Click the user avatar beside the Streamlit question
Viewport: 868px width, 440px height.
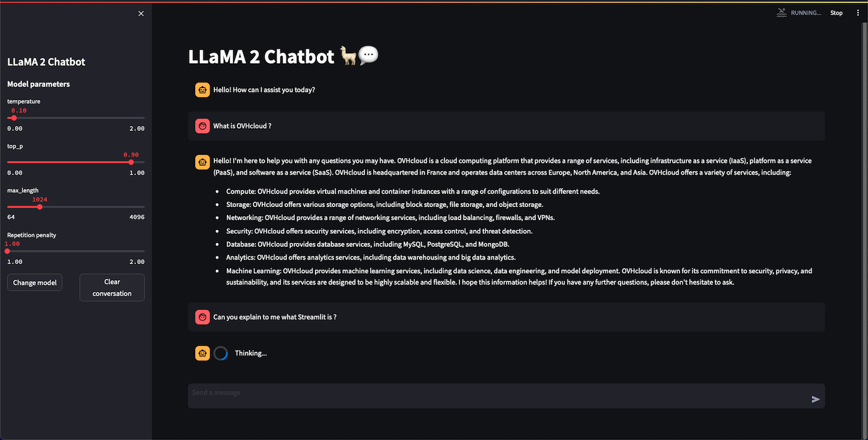point(202,317)
